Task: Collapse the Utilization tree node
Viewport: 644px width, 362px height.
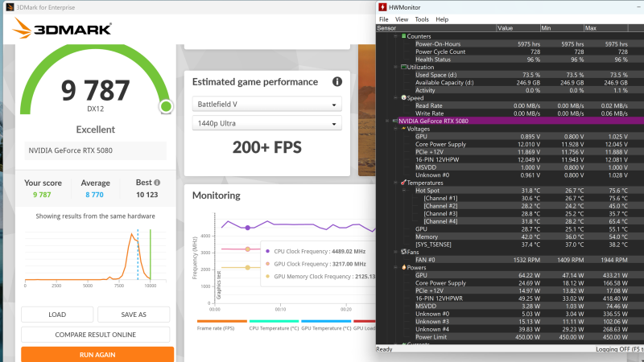Action: click(x=396, y=67)
